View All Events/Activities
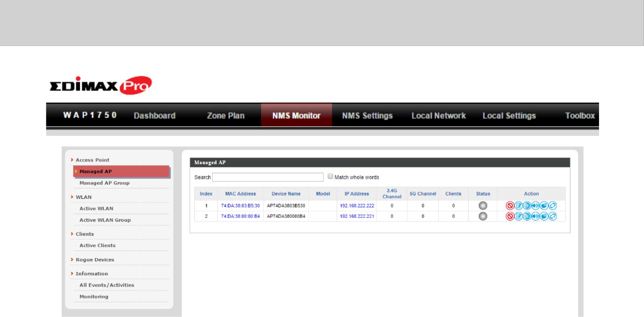The width and height of the screenshot is (644, 317). (x=107, y=285)
